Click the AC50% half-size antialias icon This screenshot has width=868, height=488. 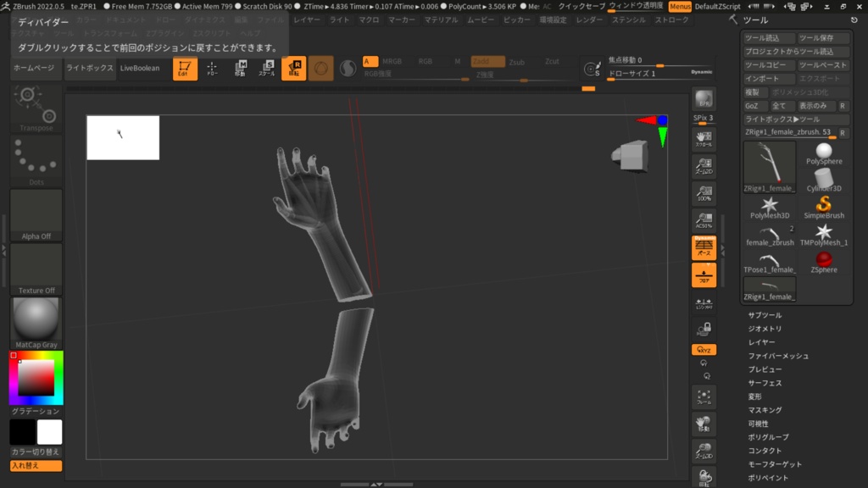704,220
